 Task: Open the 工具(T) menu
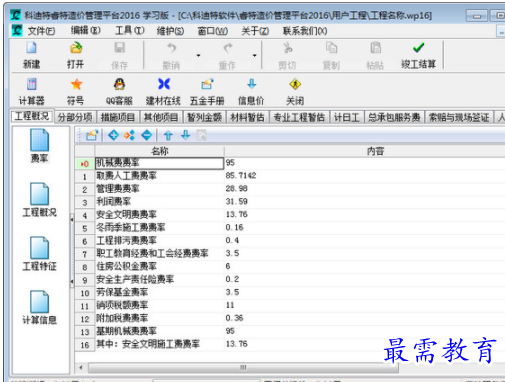click(x=130, y=31)
